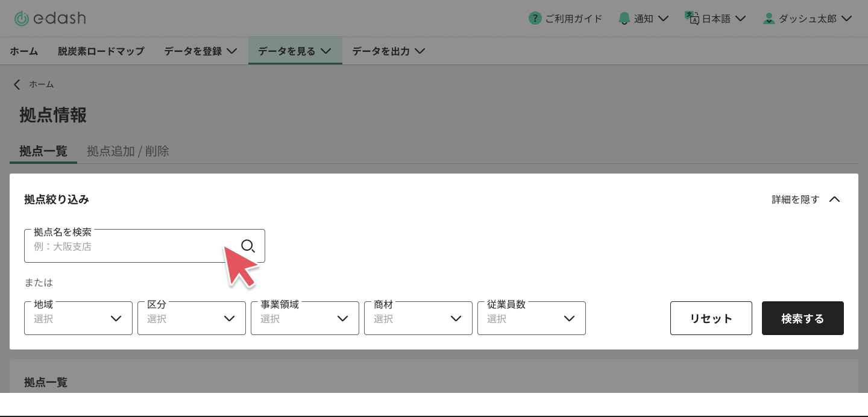
Task: Go to 脱炭素ロードマップ page
Action: (101, 51)
